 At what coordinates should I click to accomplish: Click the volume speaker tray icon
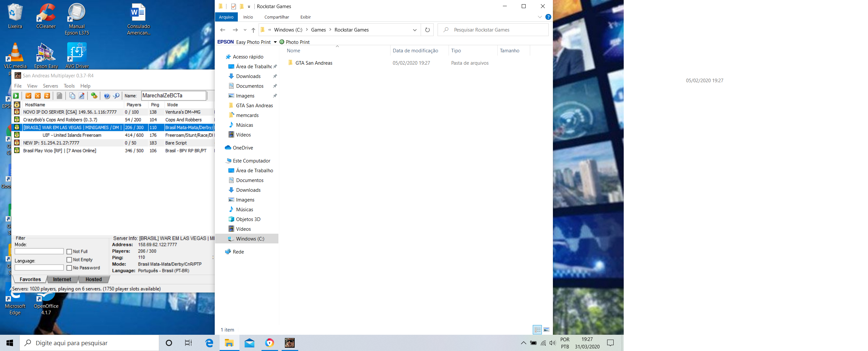point(552,343)
